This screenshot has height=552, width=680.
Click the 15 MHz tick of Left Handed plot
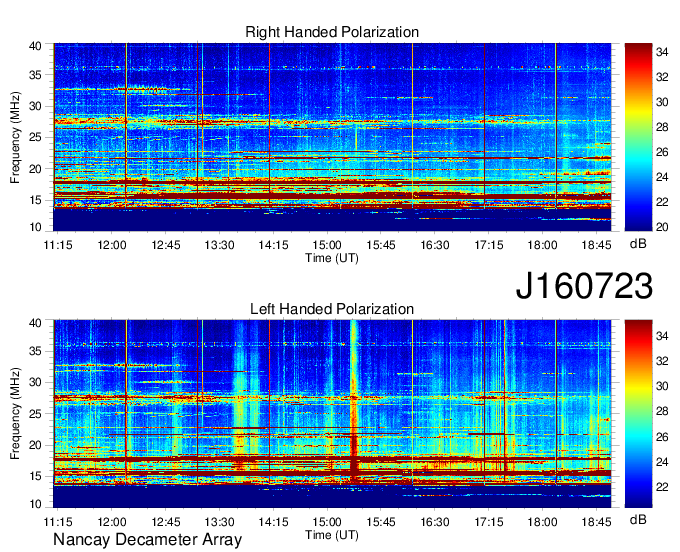pos(36,477)
